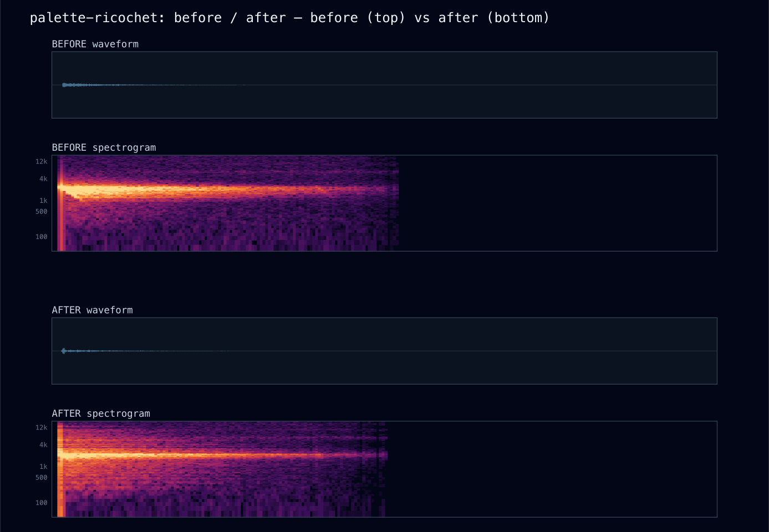Viewport: 769px width, 532px height.
Task: Click the 100 axis label on BEFORE spectrogram
Action: (x=42, y=237)
